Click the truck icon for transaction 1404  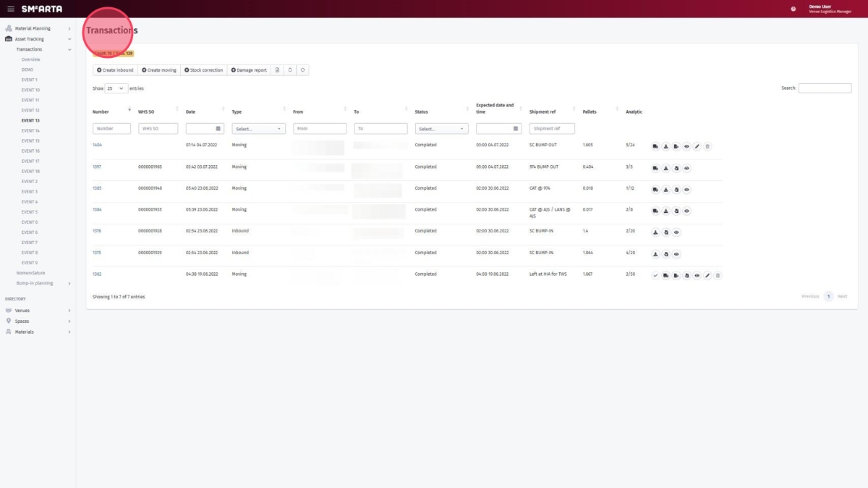coord(655,146)
